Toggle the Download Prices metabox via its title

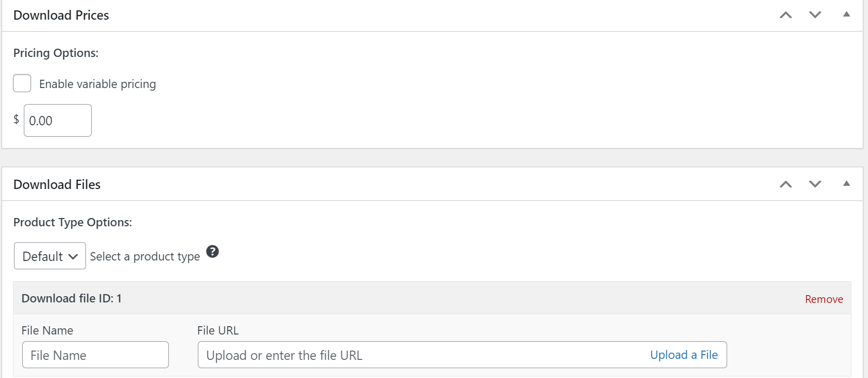point(61,15)
